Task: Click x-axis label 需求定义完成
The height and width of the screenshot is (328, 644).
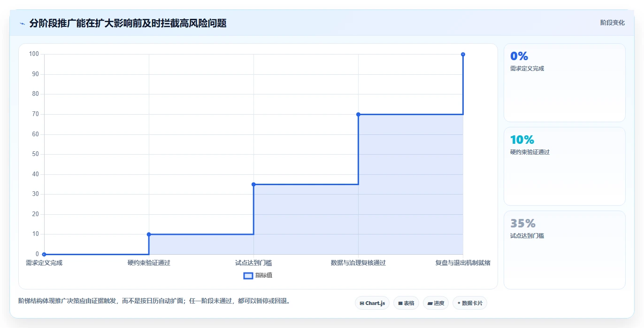Action: [44, 263]
